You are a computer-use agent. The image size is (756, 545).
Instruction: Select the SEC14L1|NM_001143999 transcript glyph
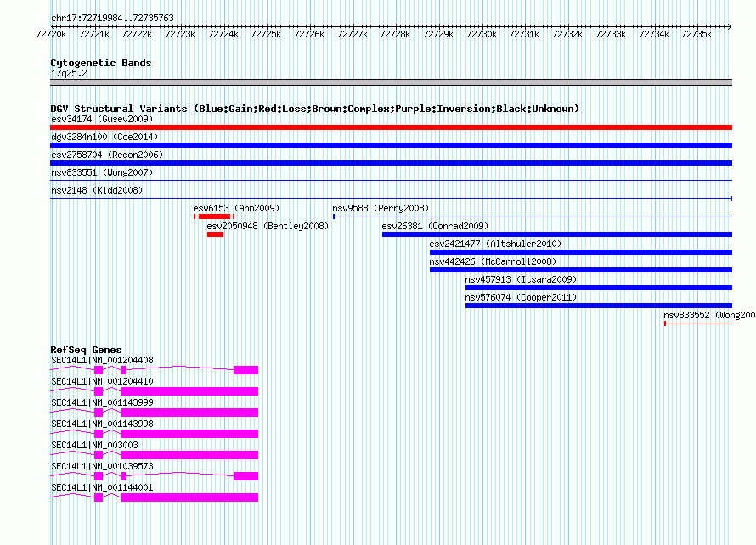(x=155, y=413)
